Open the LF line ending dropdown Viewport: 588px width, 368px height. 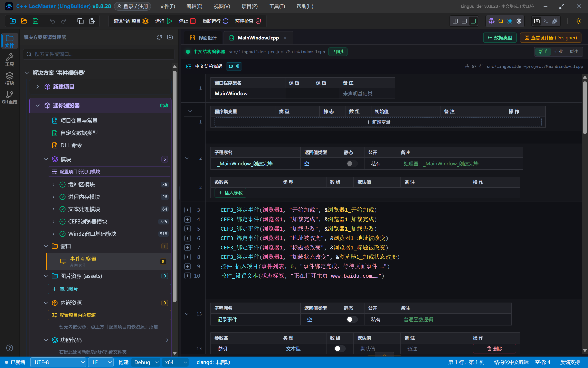click(x=101, y=362)
